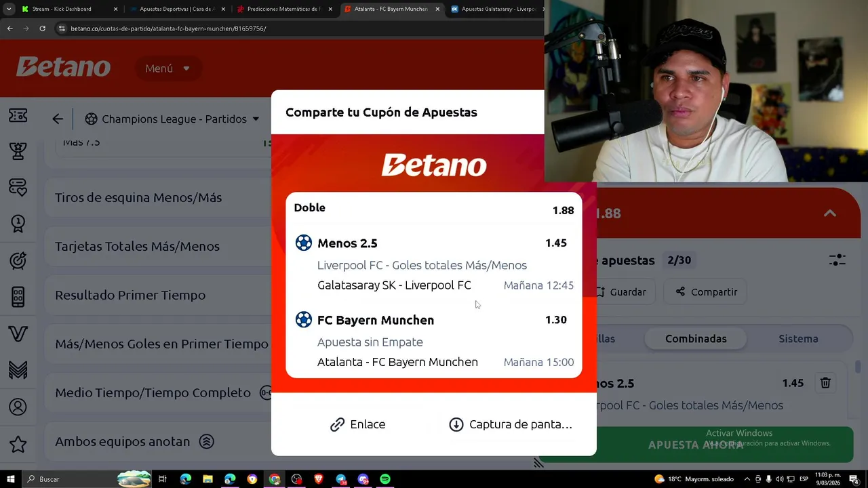The height and width of the screenshot is (488, 868).
Task: Select the Combinadas bet type tab
Action: [696, 339]
